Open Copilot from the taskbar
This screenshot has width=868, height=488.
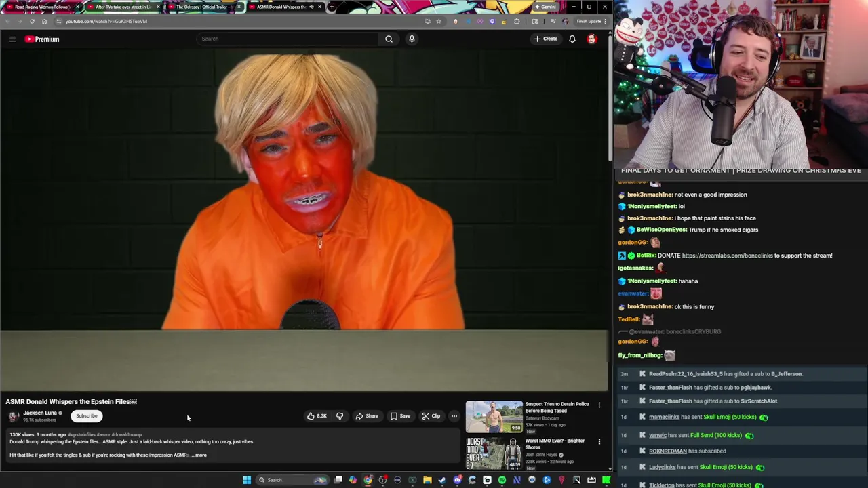[x=353, y=480]
